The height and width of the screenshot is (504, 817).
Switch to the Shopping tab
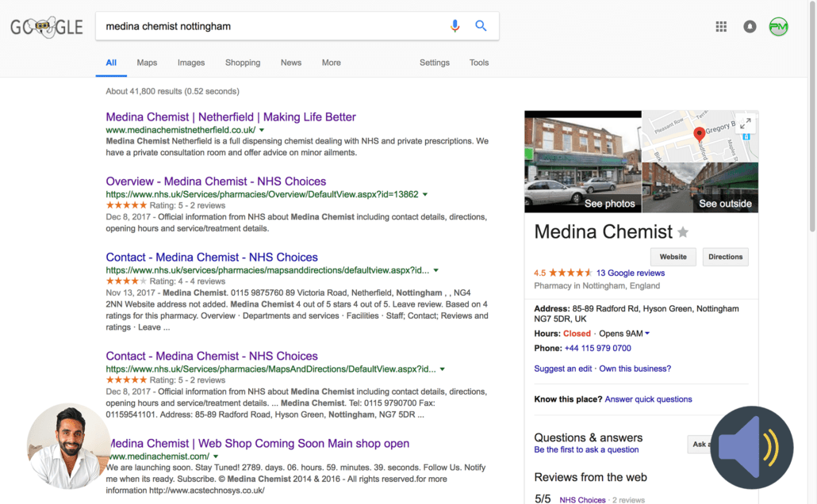243,63
